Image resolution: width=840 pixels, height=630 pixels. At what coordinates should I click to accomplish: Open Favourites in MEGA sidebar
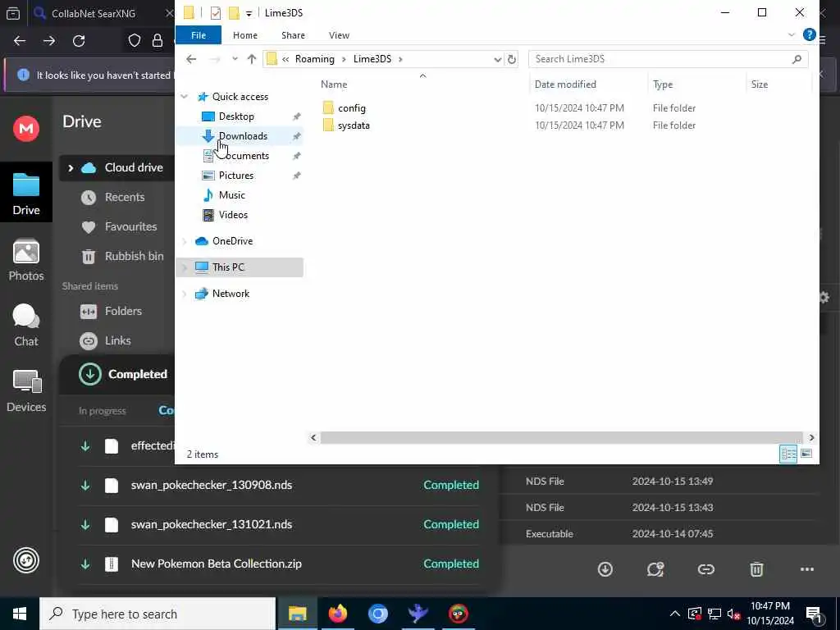130,226
